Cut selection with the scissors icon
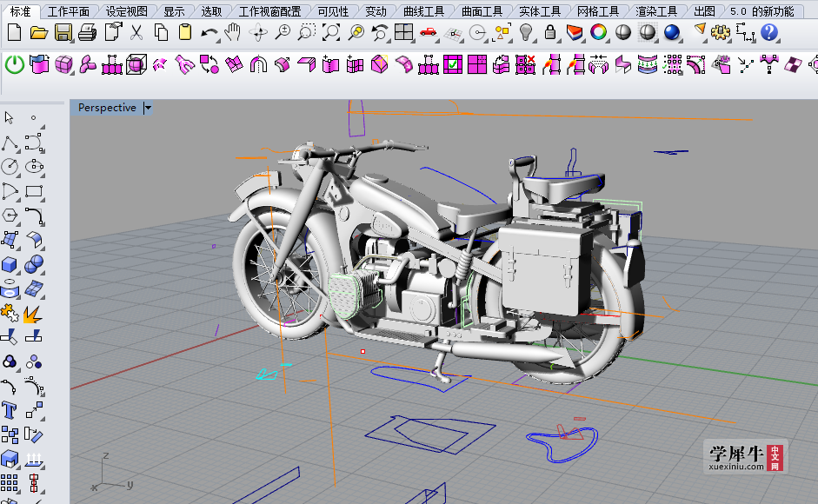This screenshot has width=818, height=504. [x=136, y=33]
